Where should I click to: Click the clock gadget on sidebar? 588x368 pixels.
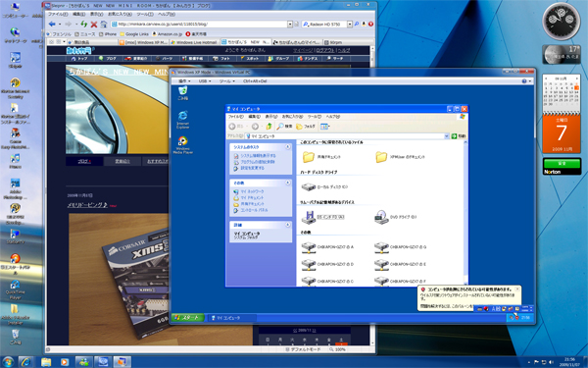562,21
